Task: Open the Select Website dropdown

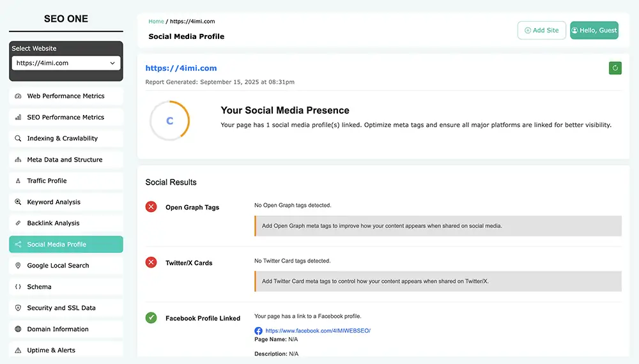Action: (x=66, y=63)
